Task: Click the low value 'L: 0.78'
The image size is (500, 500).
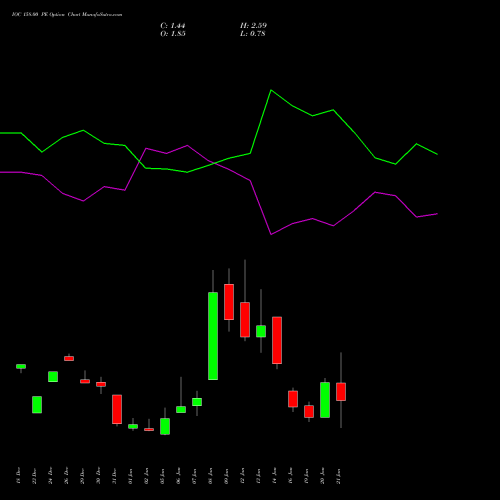Action: pos(253,34)
